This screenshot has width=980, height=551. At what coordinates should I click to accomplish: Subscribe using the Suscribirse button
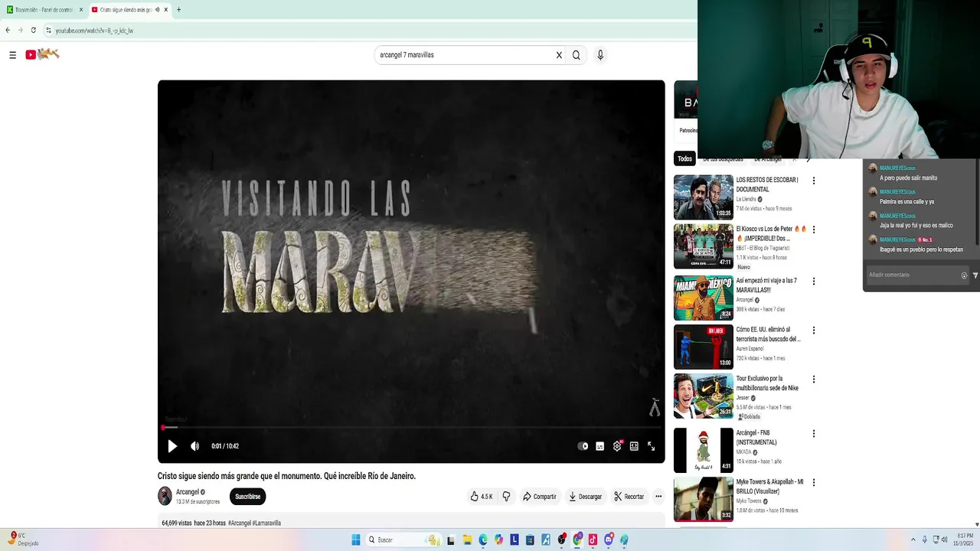click(247, 497)
